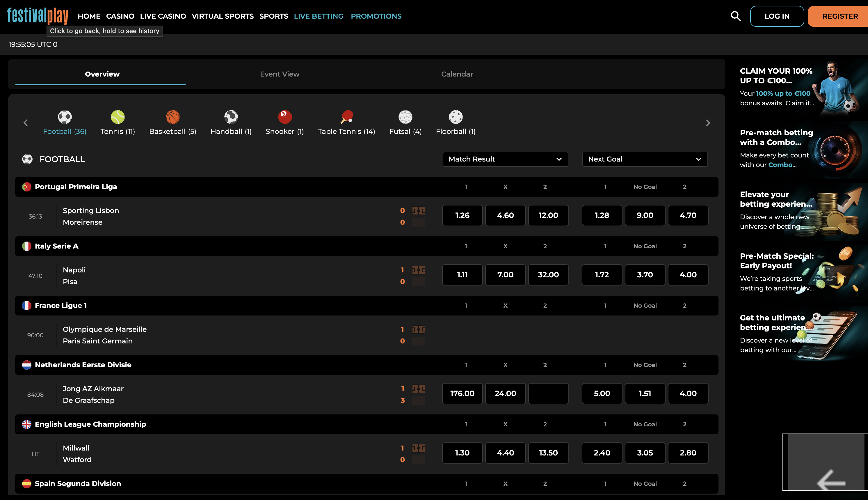Click the LOG IN button
The image size is (868, 500).
(777, 16)
